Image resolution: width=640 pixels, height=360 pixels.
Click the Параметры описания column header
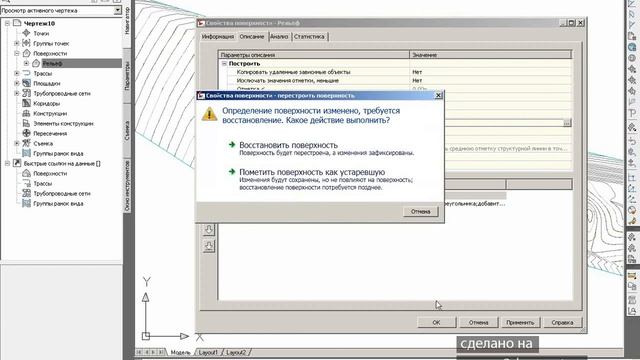pyautogui.click(x=314, y=55)
